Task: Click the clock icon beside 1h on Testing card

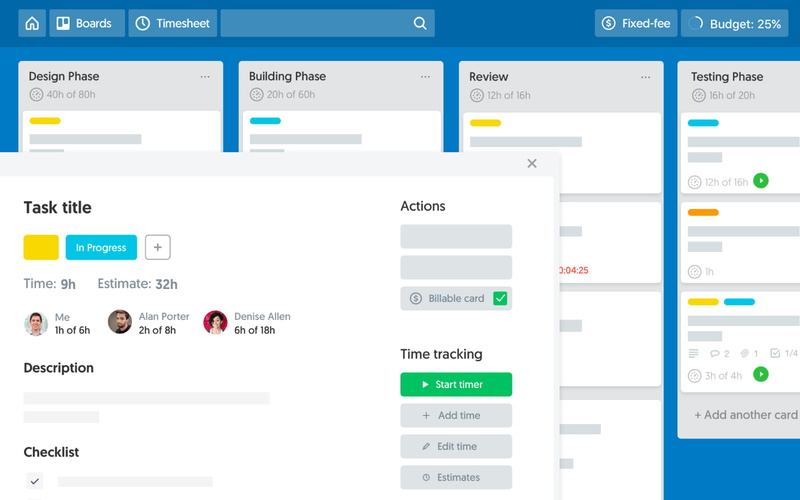Action: click(694, 272)
